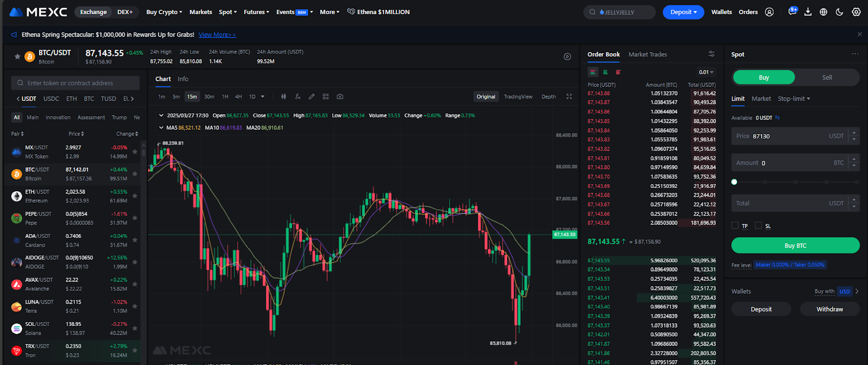Open order book settings sliders icon

point(711,54)
